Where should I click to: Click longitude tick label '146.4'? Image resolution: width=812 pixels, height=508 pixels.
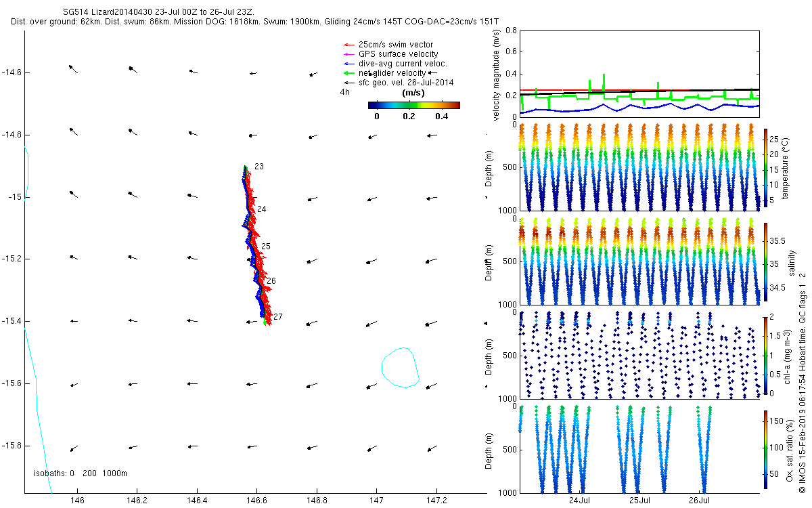[x=197, y=500]
